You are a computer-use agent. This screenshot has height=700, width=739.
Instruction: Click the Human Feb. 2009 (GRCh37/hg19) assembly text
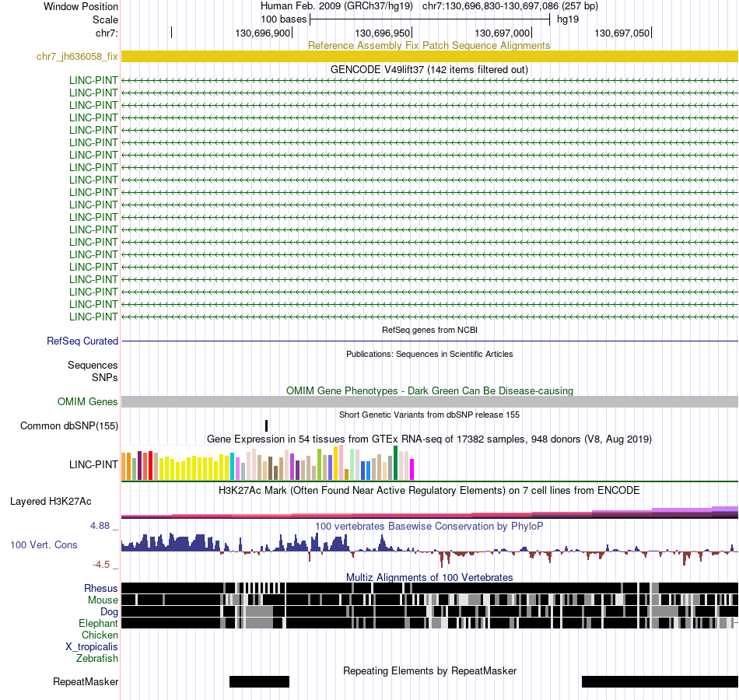pos(337,6)
